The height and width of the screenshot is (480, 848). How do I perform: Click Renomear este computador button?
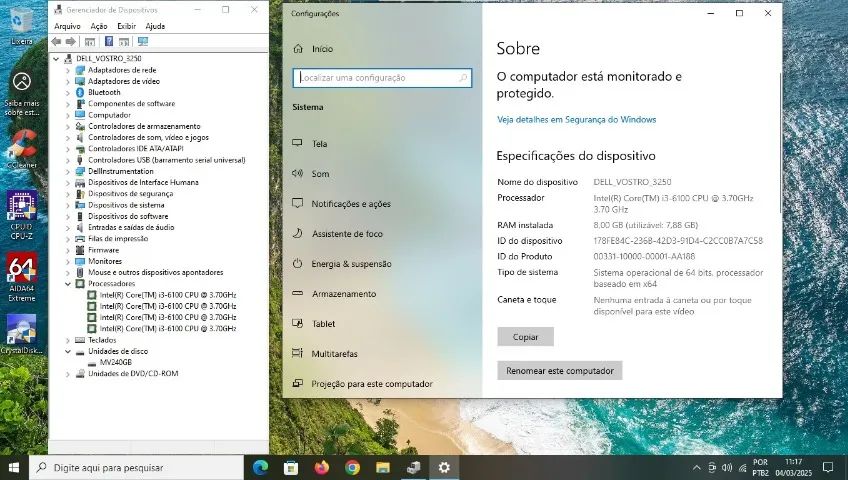[560, 371]
